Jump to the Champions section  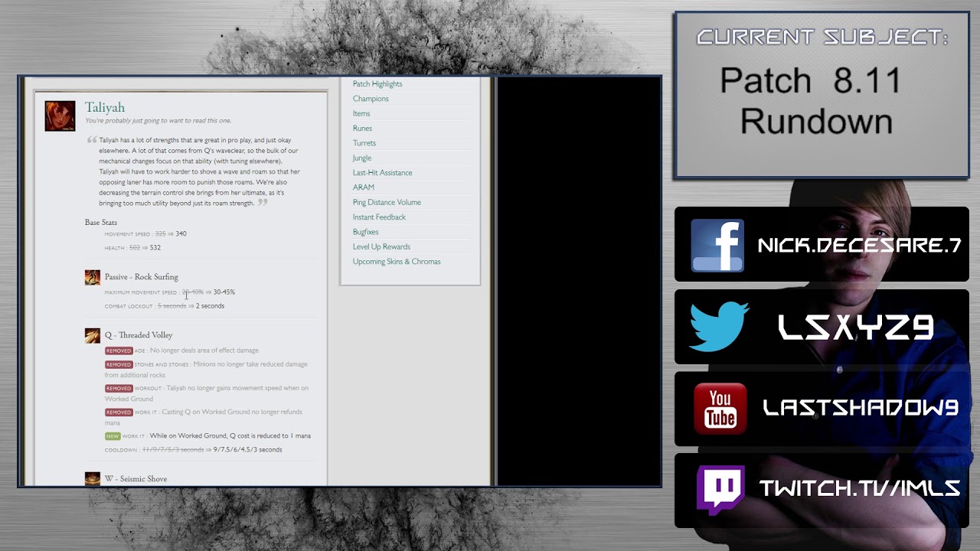tap(371, 99)
